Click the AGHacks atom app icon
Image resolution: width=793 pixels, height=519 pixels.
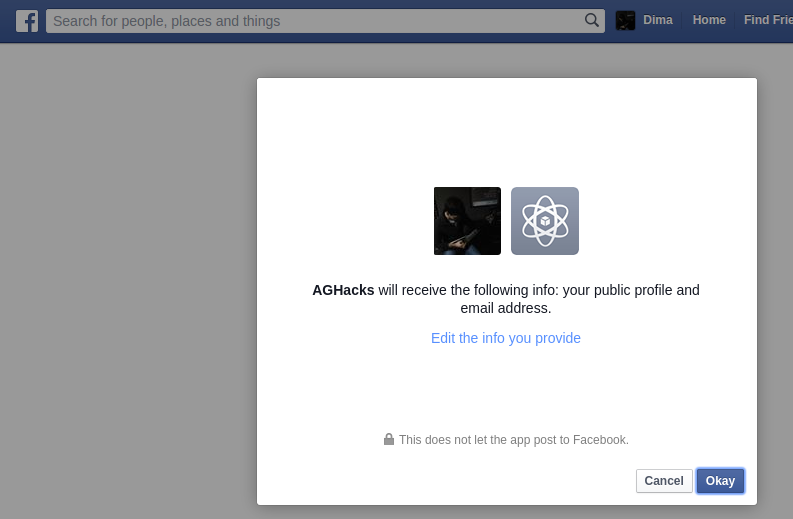545,221
